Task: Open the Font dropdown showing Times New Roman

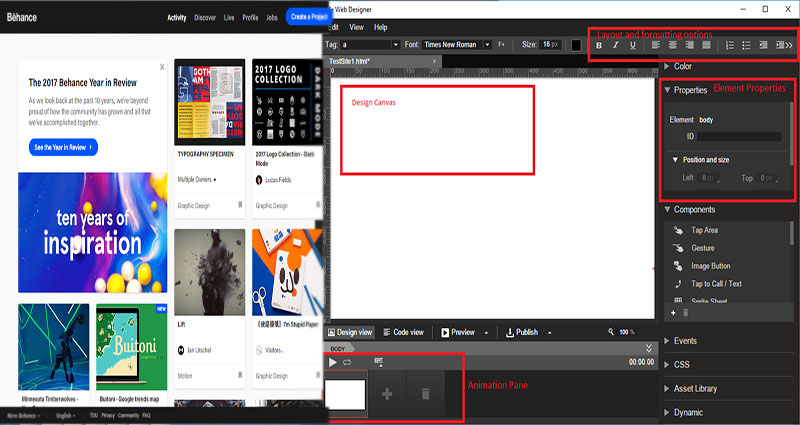Action: [453, 44]
